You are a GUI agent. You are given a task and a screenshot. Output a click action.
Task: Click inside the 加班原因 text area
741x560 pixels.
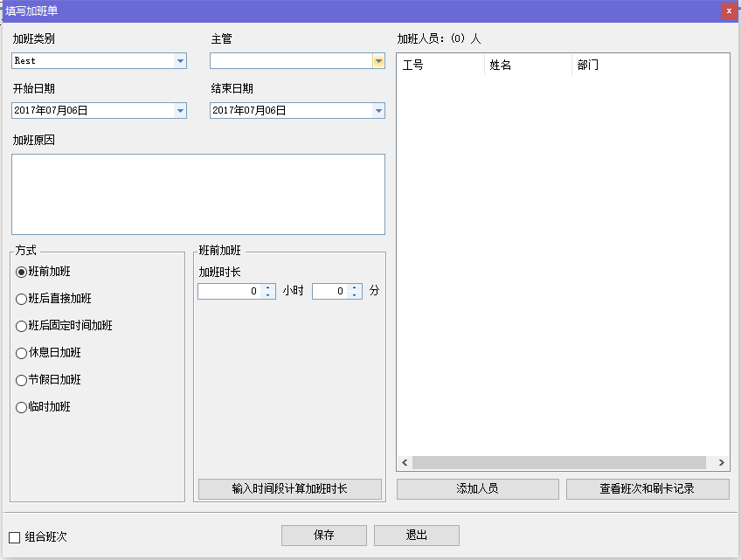198,194
